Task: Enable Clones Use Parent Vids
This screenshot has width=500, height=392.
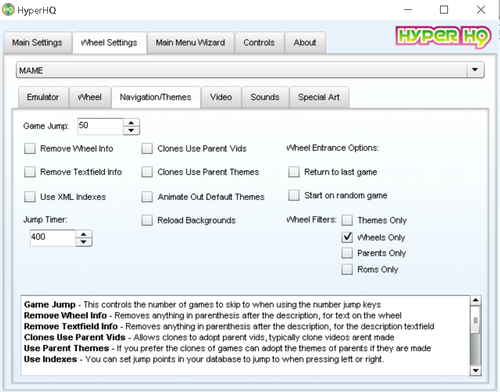Action: [147, 149]
